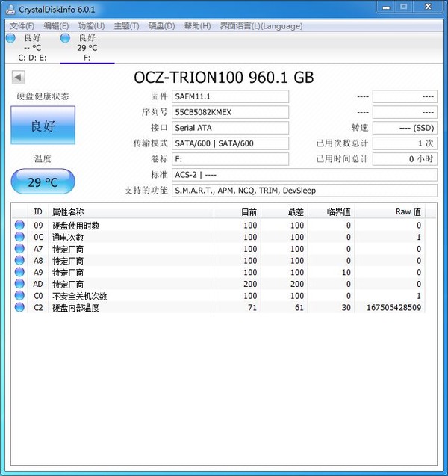Click the transfer mode field SATA/600 | SATA/600
Viewport: 448px width, 476px height.
[x=230, y=143]
